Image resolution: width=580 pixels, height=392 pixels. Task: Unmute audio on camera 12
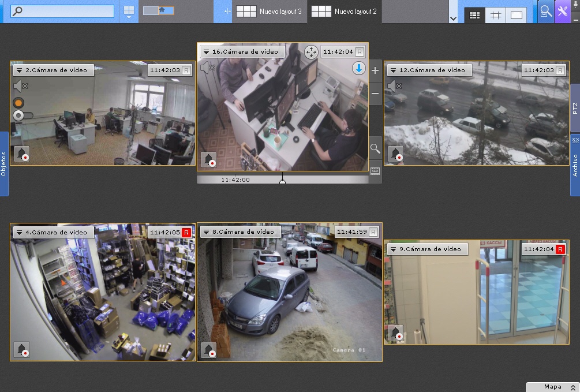pyautogui.click(x=395, y=86)
